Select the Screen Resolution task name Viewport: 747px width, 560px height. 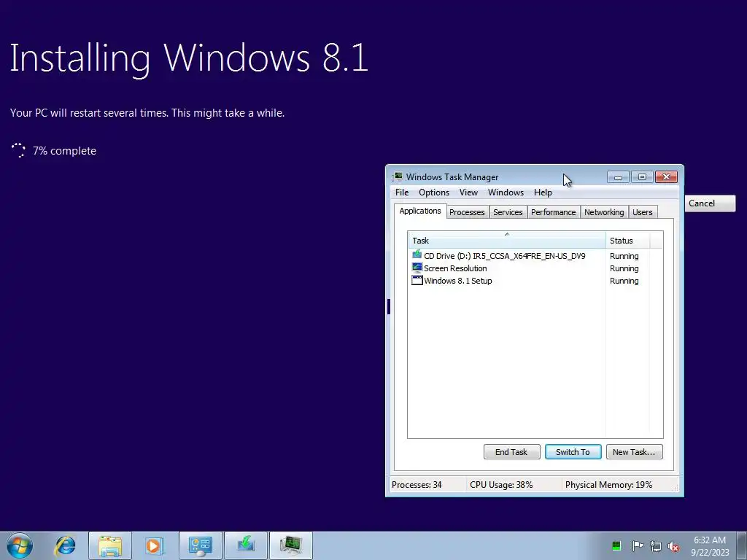(x=455, y=268)
